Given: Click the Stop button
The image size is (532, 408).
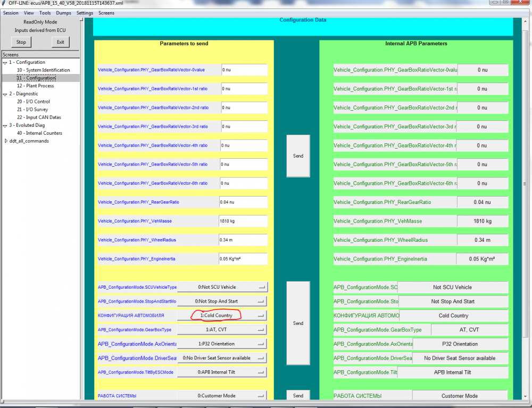Looking at the screenshot, I should (21, 42).
